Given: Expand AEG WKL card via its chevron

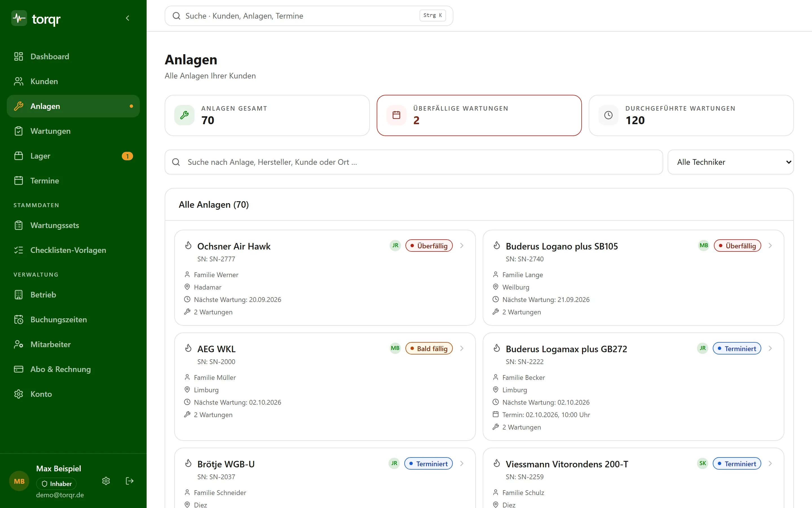Looking at the screenshot, I should click(x=462, y=349).
